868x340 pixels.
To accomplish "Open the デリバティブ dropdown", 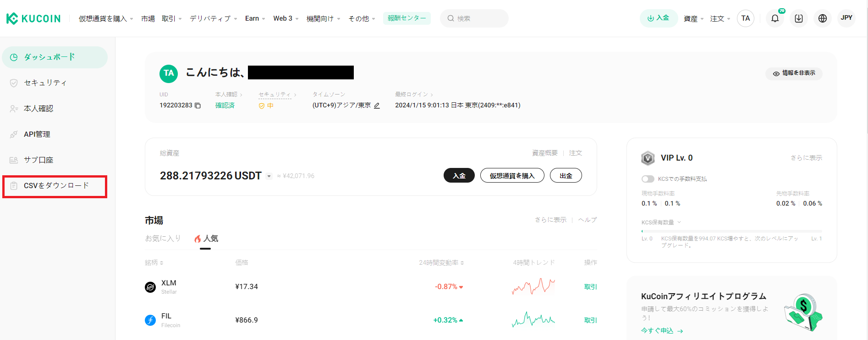I will (x=214, y=19).
